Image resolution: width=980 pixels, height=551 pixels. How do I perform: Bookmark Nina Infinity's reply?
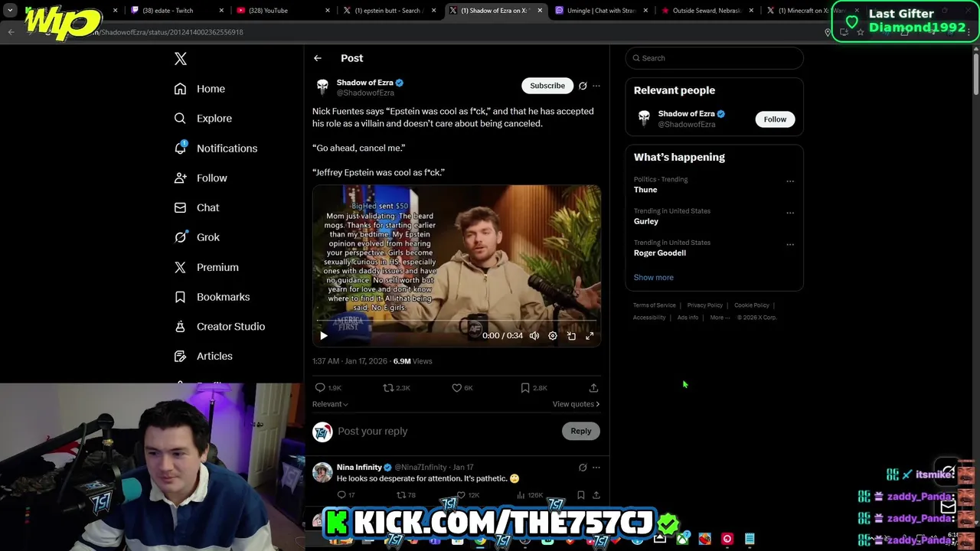pyautogui.click(x=581, y=495)
